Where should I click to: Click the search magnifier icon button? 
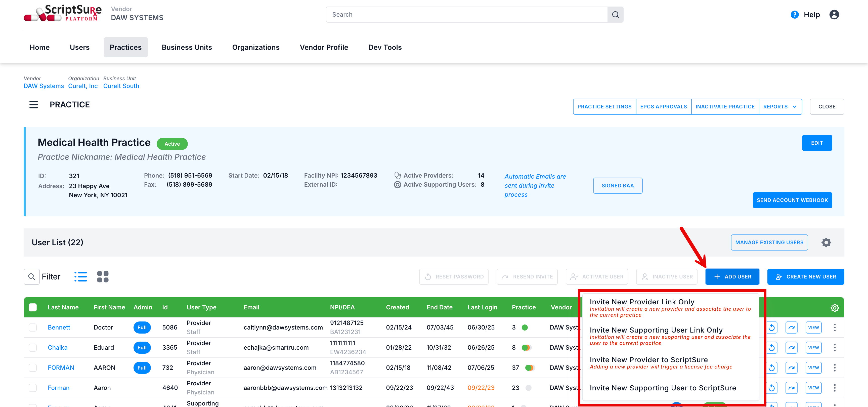615,15
